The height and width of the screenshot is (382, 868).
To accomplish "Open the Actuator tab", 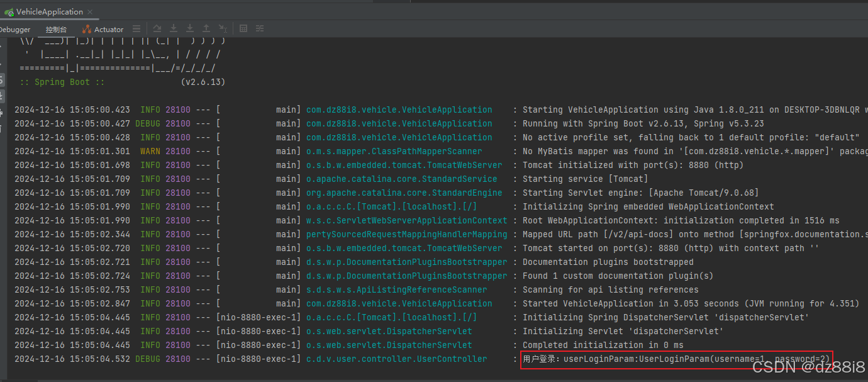I will tap(108, 28).
